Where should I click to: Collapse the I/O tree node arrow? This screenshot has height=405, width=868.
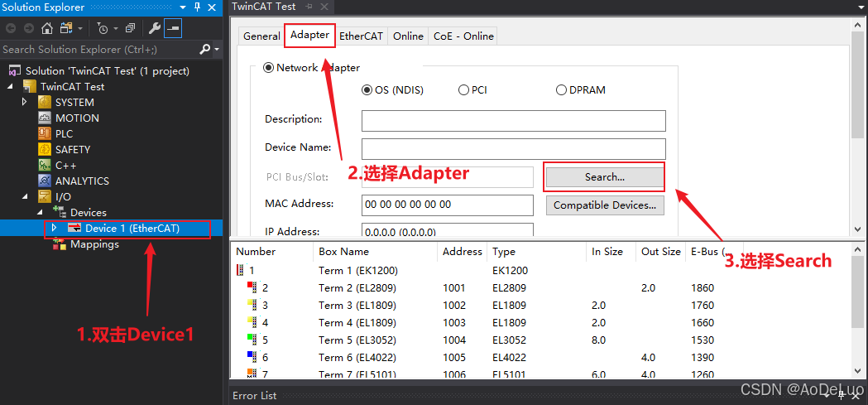pos(26,196)
